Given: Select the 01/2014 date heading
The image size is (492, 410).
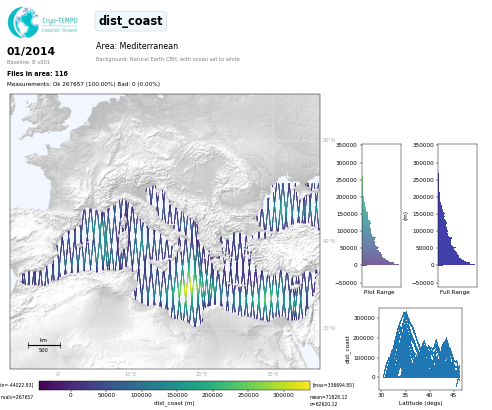Looking at the screenshot, I should [x=31, y=51].
